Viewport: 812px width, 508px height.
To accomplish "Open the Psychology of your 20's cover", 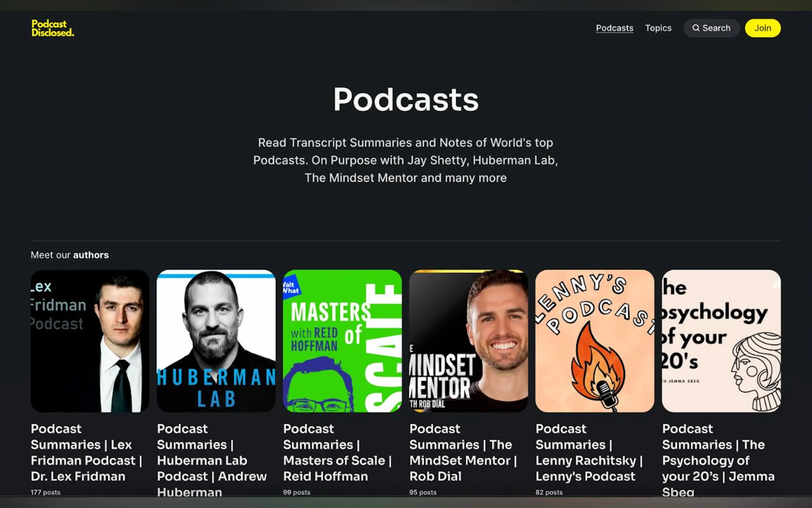I will point(721,341).
